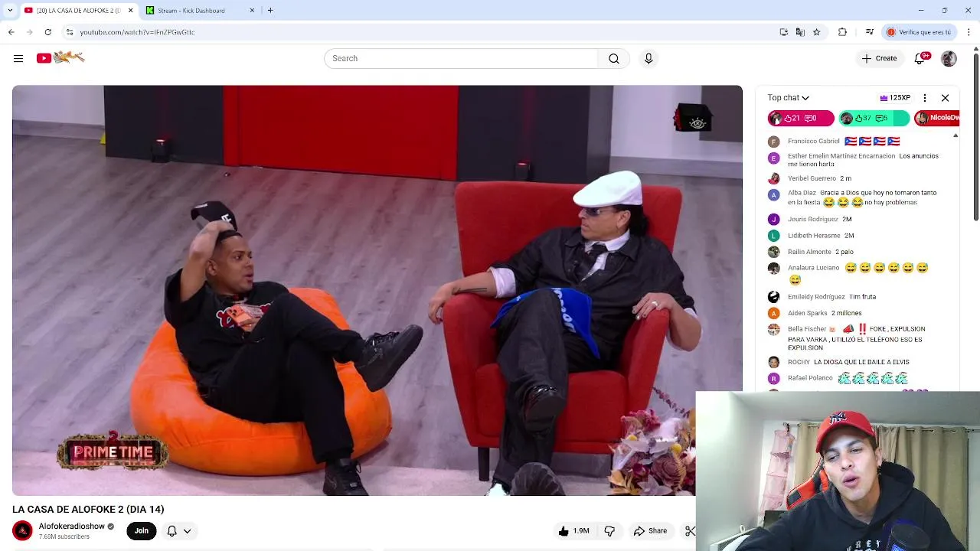The height and width of the screenshot is (551, 980).
Task: Dislike the video
Action: [x=609, y=530]
